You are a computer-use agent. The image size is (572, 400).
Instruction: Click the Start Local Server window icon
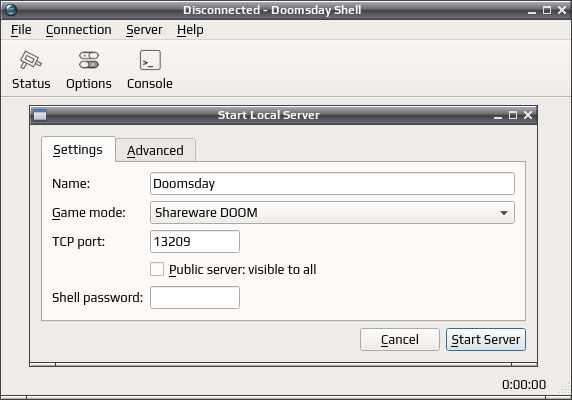pos(40,115)
